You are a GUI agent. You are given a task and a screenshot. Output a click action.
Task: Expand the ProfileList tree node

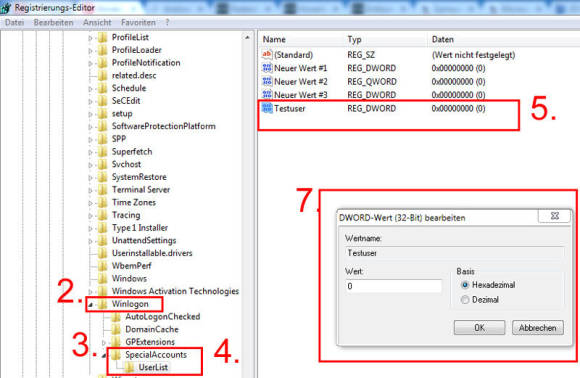(x=90, y=38)
